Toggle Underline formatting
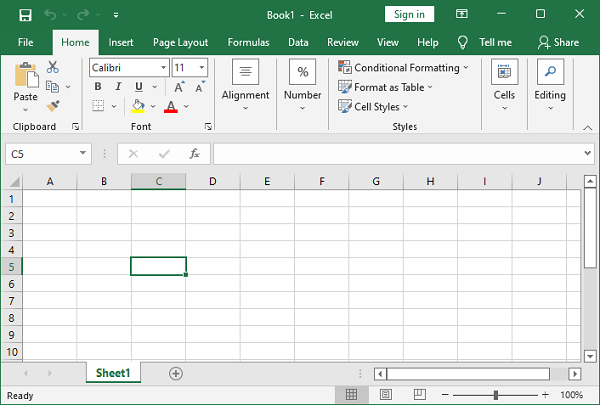Image resolution: width=600 pixels, height=405 pixels. [138, 87]
